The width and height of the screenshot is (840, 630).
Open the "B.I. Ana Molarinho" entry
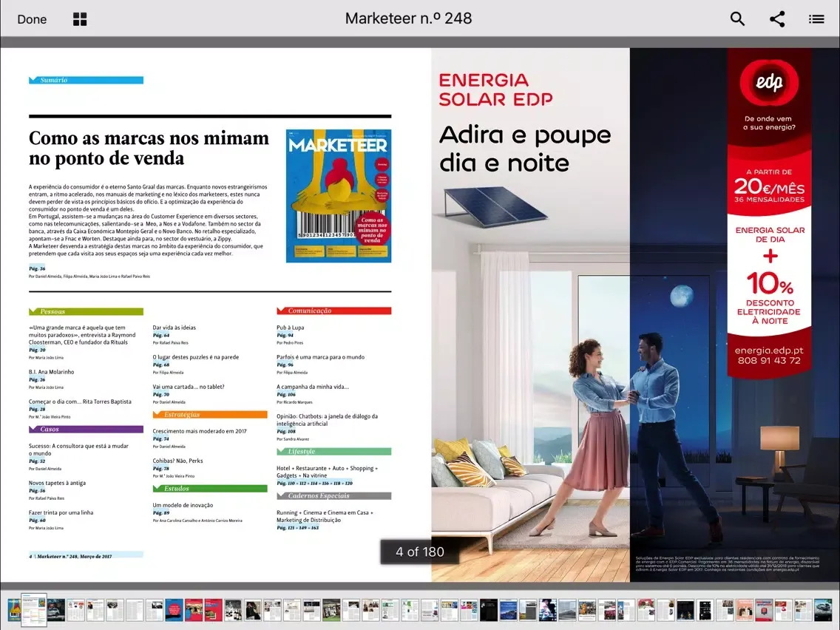pyautogui.click(x=52, y=372)
